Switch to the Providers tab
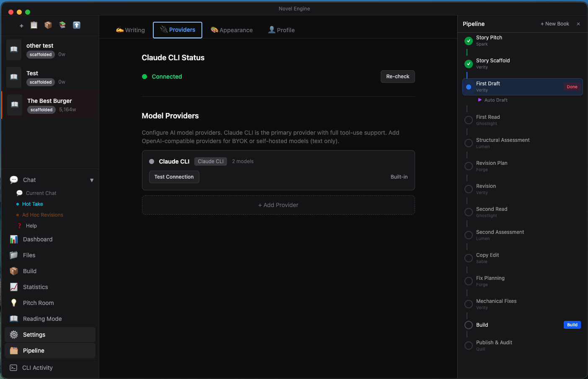Viewport: 588px width, 379px height. point(178,30)
